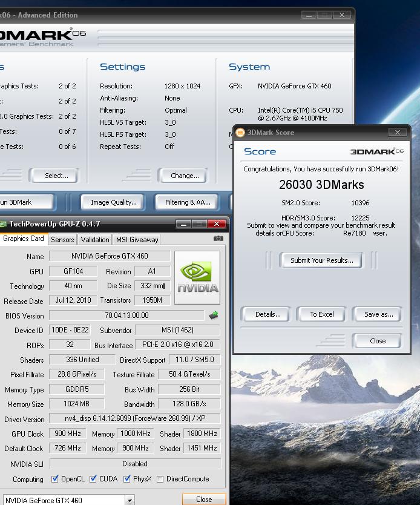Click the 3DMark Score window title icon
The image size is (420, 505).
point(240,133)
